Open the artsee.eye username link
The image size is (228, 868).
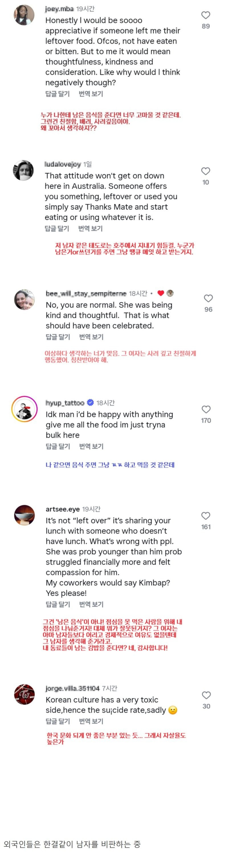pos(62,509)
